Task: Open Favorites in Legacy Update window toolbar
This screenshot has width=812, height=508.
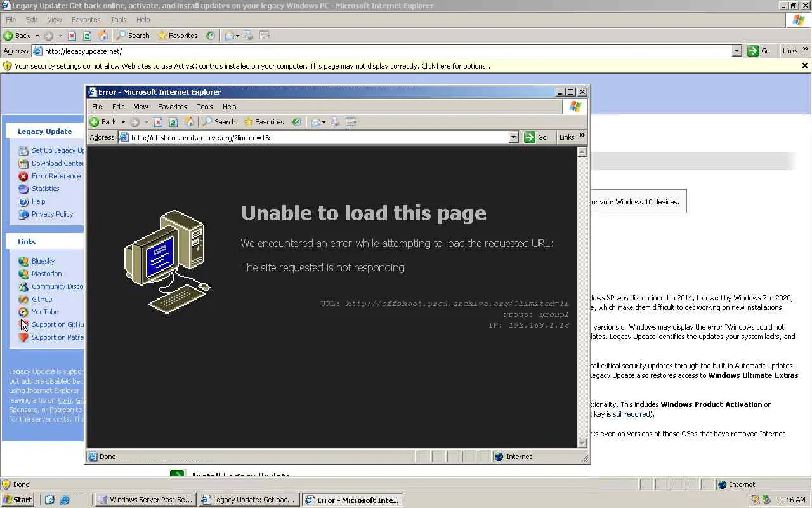Action: pos(178,36)
